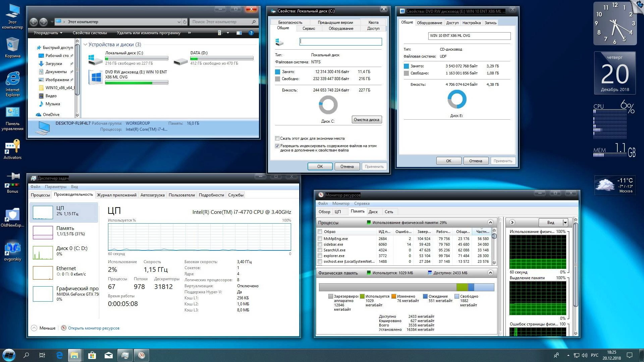Click the OldNewExplorer desktop icon
Screen dimensions: 644x362
pyautogui.click(x=12, y=216)
